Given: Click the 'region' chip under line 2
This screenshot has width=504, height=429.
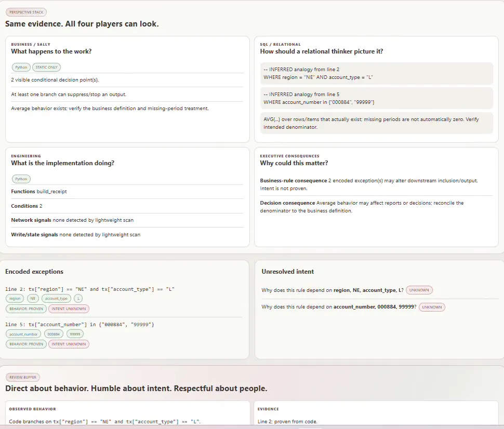Looking at the screenshot, I should point(15,299).
